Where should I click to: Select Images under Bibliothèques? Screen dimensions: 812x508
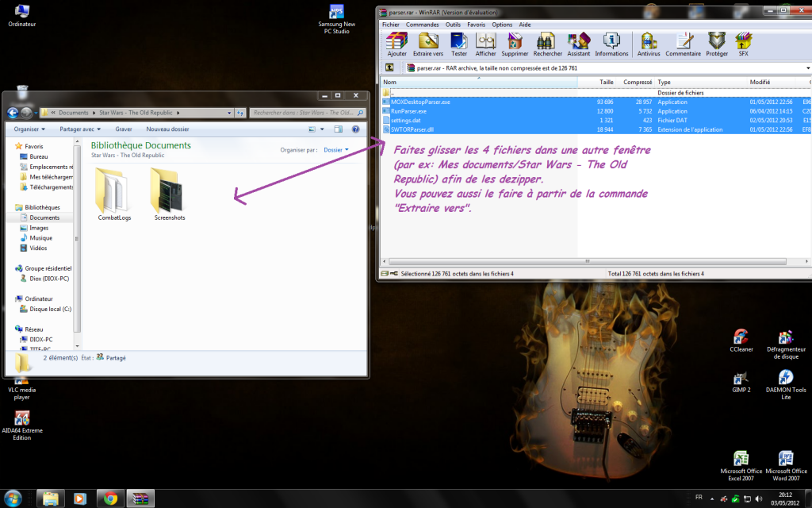point(34,228)
